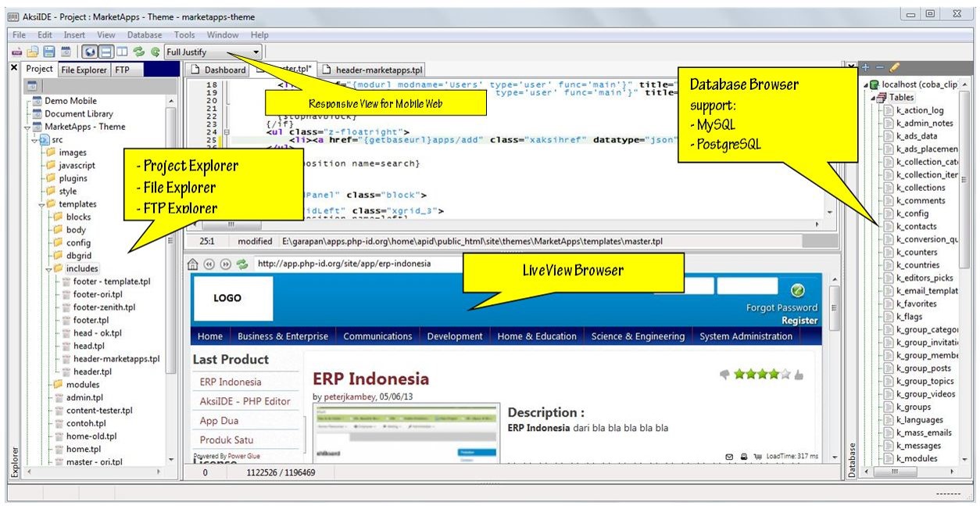Image resolution: width=980 pixels, height=506 pixels.
Task: Select the k_contacts table
Action: 916,226
